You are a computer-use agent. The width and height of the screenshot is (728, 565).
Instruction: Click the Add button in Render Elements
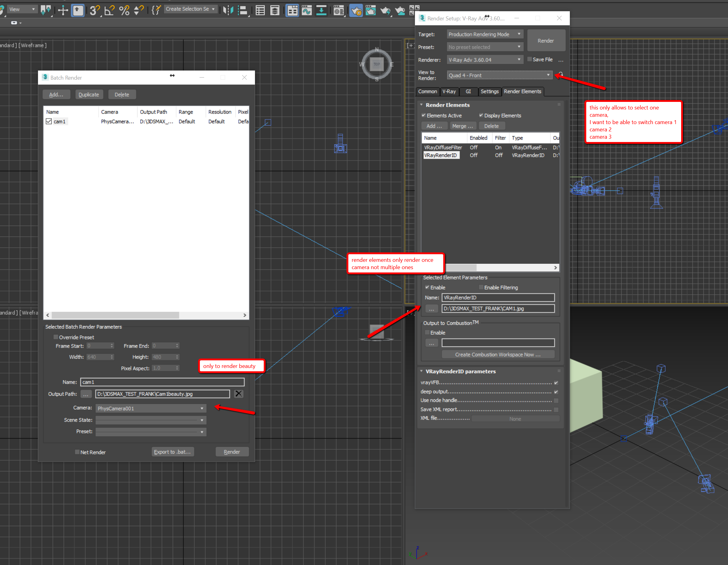click(432, 126)
